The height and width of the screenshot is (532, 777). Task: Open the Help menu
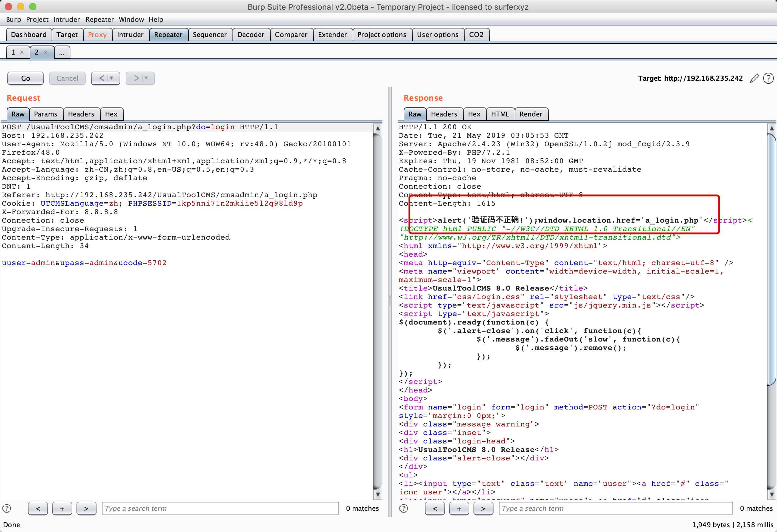tap(156, 19)
